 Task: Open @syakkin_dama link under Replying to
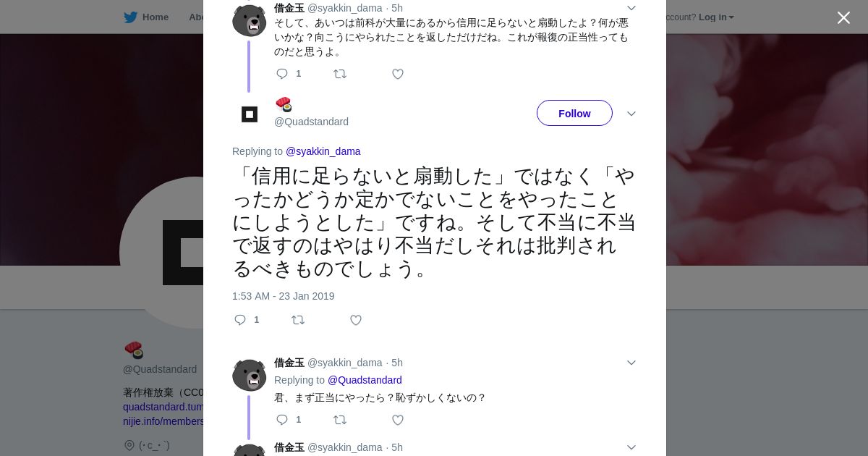pos(323,151)
